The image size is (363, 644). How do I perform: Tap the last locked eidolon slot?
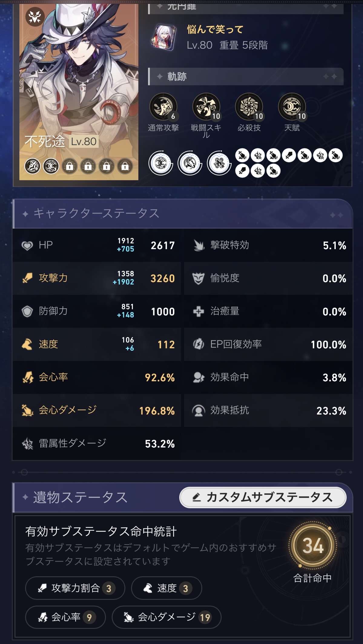click(125, 166)
